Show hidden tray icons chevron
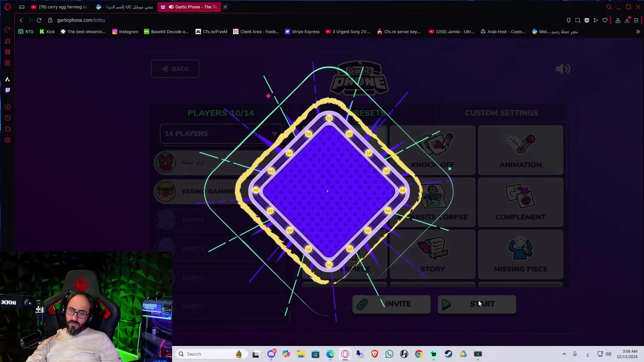644x362 pixels. tap(563, 354)
